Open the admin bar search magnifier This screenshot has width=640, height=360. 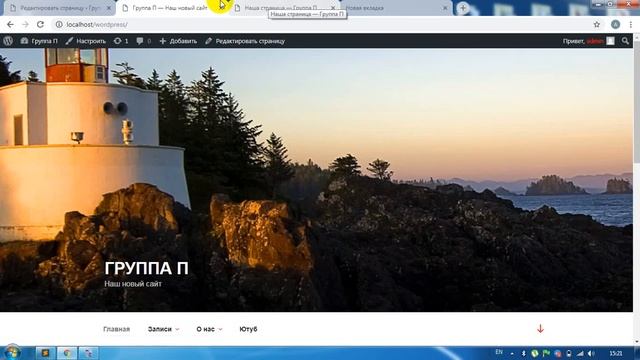tap(625, 41)
